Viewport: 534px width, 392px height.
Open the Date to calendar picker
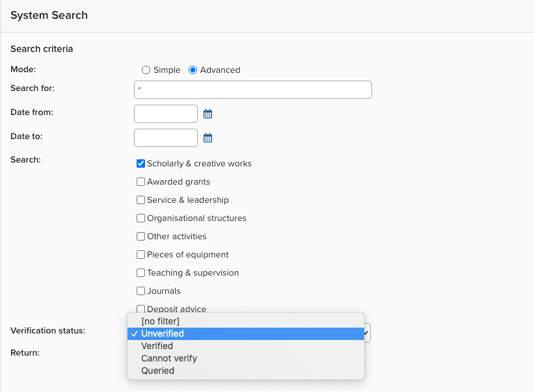208,138
